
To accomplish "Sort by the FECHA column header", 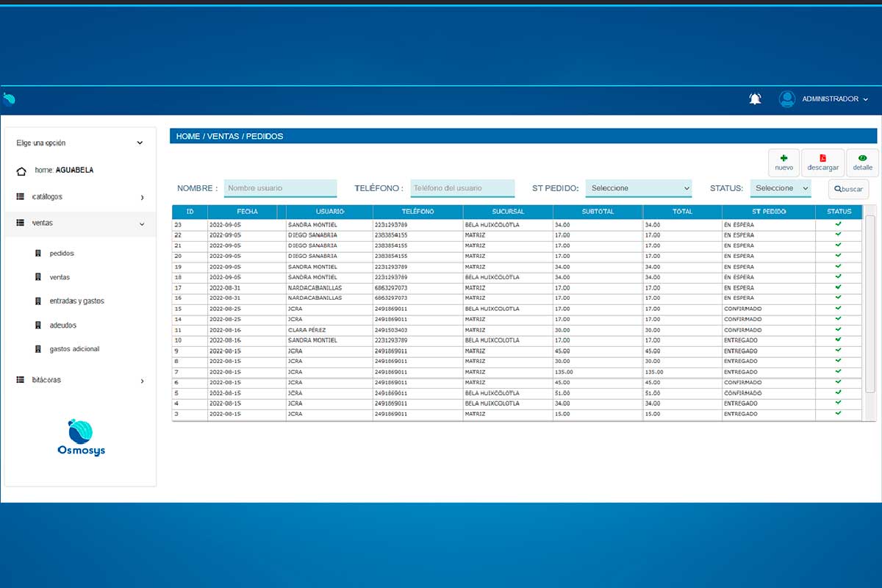I will click(247, 212).
